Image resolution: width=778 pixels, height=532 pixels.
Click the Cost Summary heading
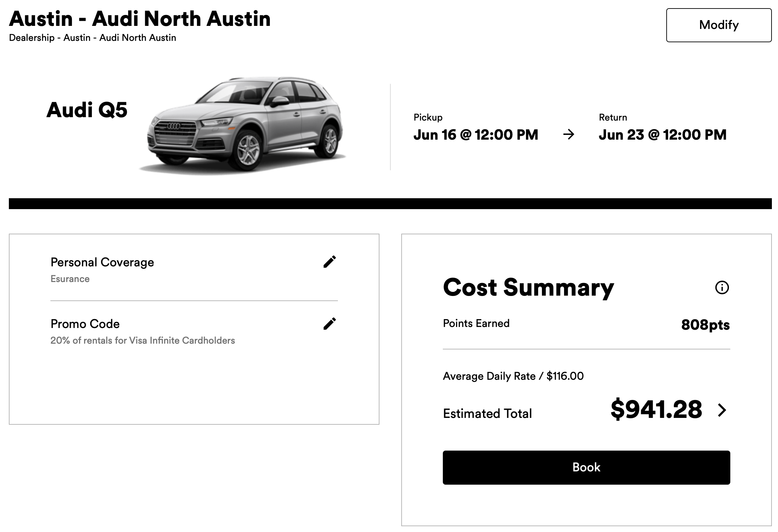(528, 288)
